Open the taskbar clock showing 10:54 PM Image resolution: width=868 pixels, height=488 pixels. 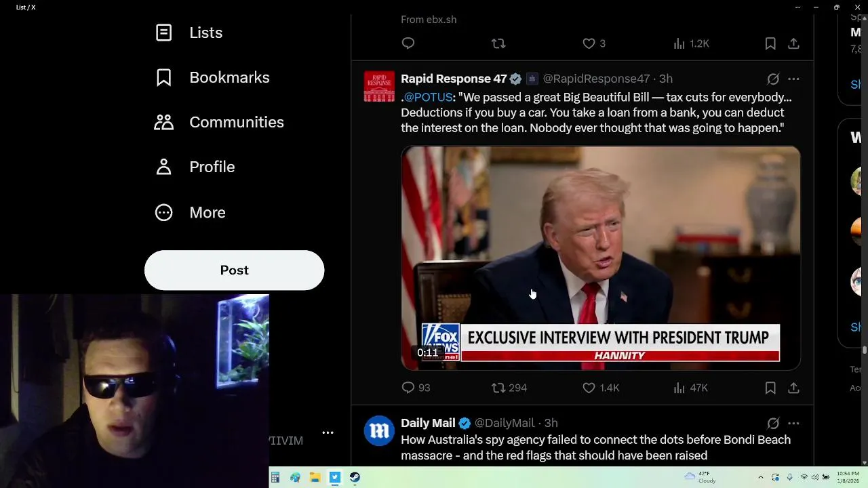(x=848, y=477)
